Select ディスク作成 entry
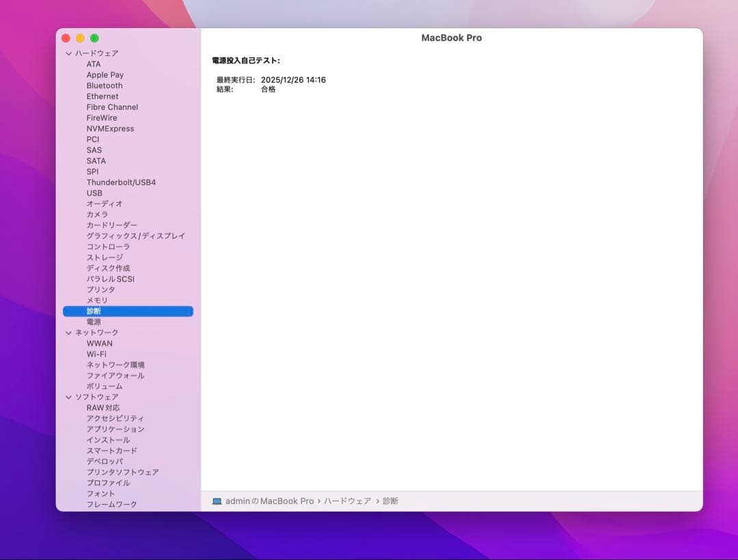This screenshot has height=560, width=738. click(x=108, y=268)
